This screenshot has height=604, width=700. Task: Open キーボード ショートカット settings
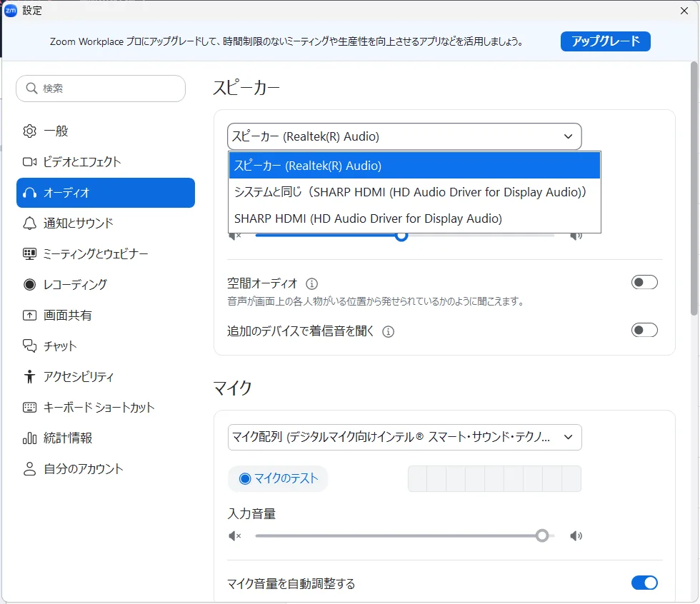tap(106, 407)
